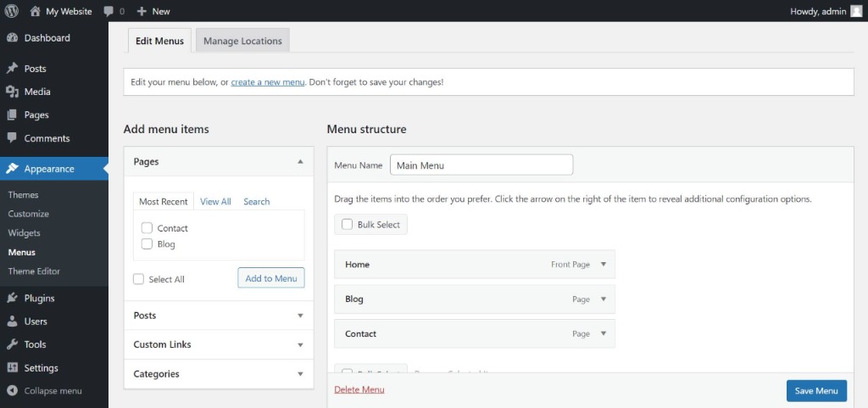This screenshot has width=868, height=408.
Task: Open Menus submenu item
Action: tap(21, 253)
